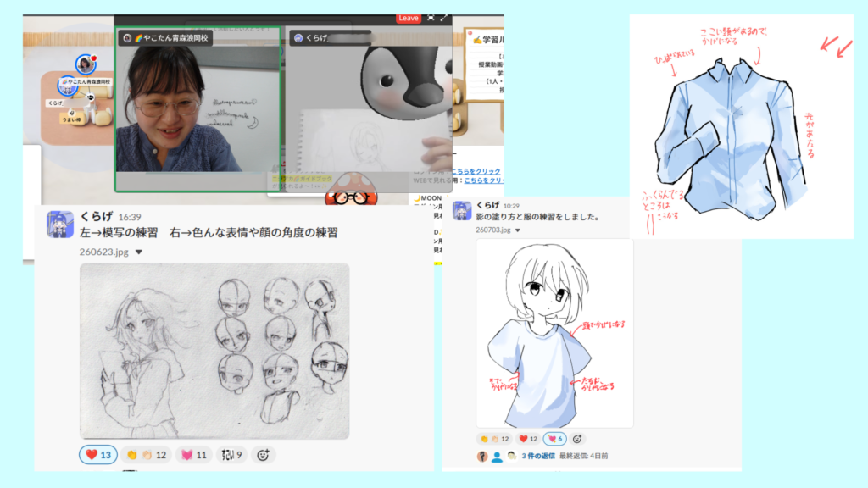
Task: Toggle clapping hands reaction with 12 on sketch post
Action: (x=146, y=455)
